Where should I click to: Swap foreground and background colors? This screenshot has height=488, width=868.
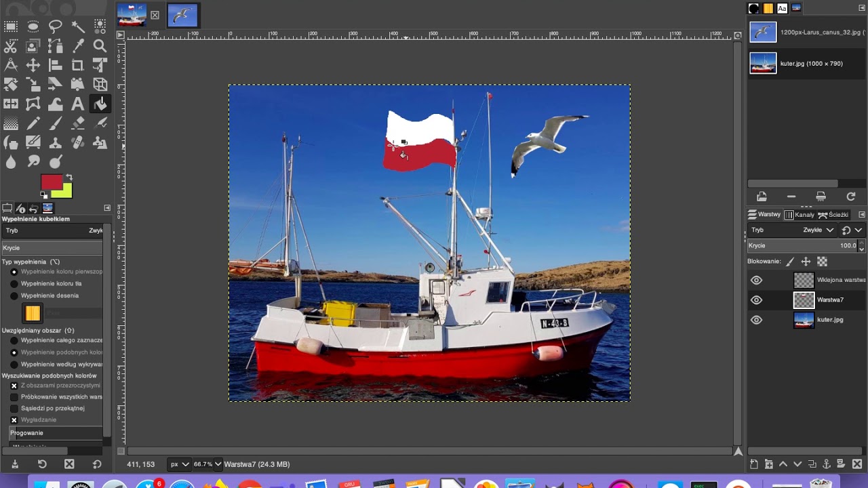point(69,178)
